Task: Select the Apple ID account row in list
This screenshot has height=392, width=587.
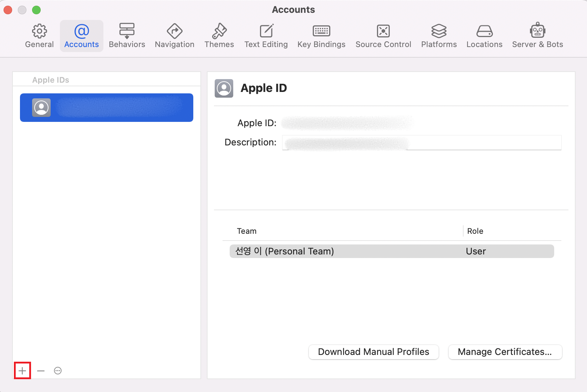Action: click(107, 108)
